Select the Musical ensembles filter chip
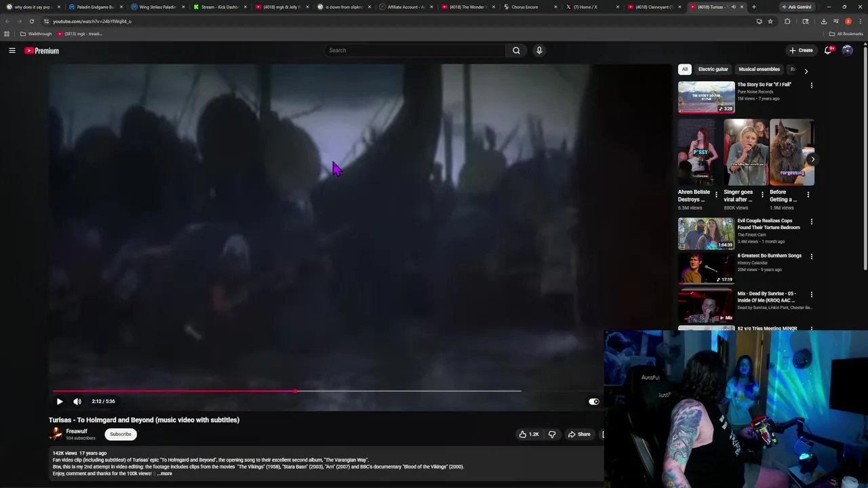The height and width of the screenshot is (488, 868). point(759,69)
